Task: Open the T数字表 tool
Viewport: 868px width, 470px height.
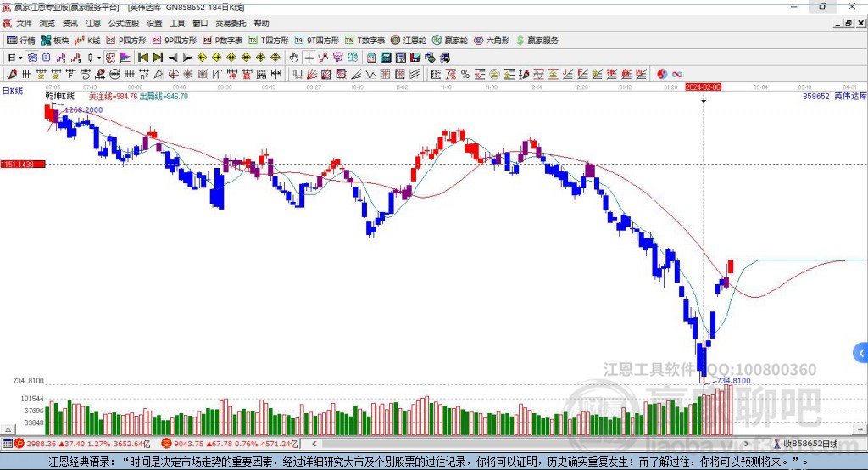Action: pyautogui.click(x=364, y=41)
